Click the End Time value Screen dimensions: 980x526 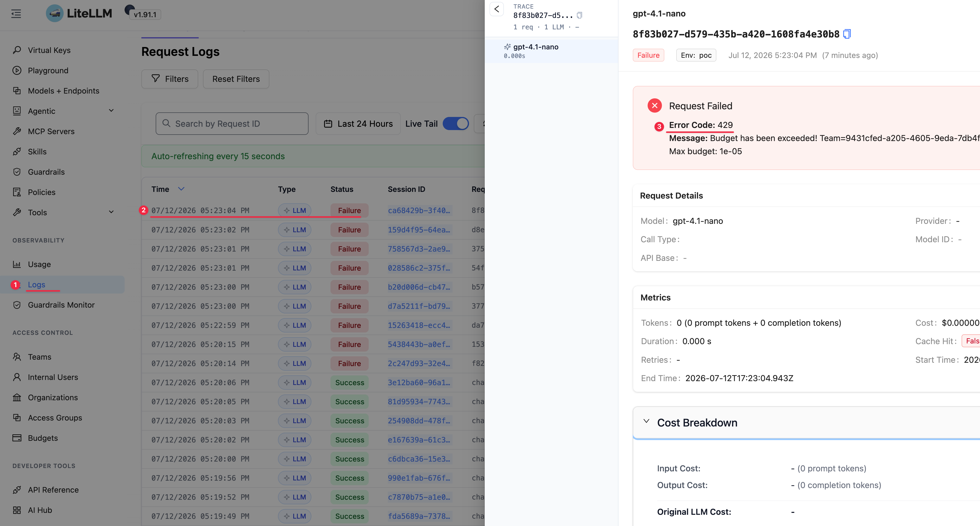click(739, 378)
